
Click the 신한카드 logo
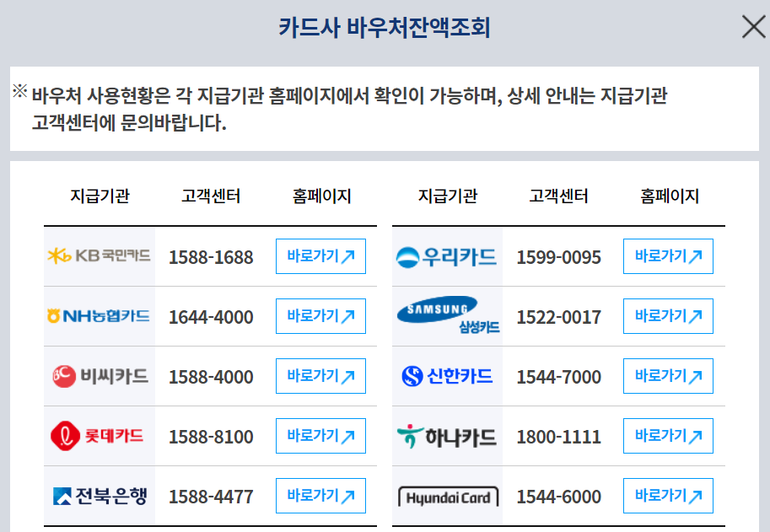[447, 376]
